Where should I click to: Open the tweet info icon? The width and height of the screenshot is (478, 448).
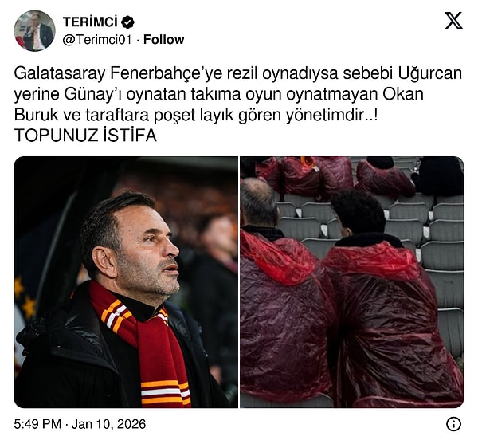click(x=453, y=424)
